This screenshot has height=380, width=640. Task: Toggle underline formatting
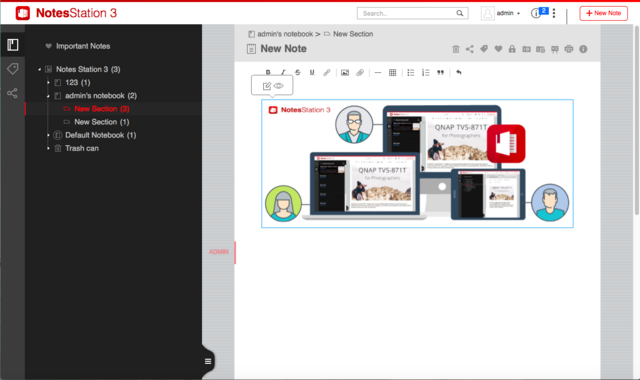[x=312, y=72]
